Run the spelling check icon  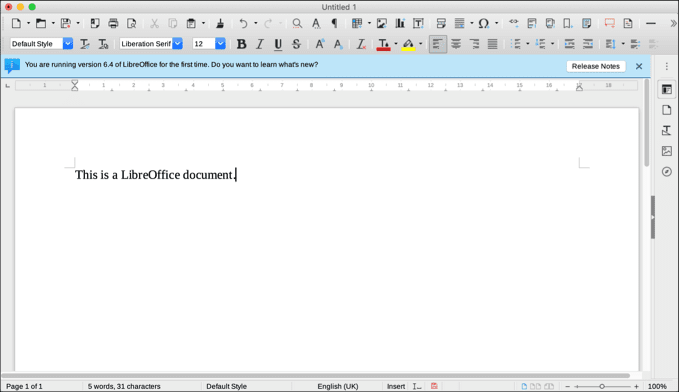(x=316, y=23)
